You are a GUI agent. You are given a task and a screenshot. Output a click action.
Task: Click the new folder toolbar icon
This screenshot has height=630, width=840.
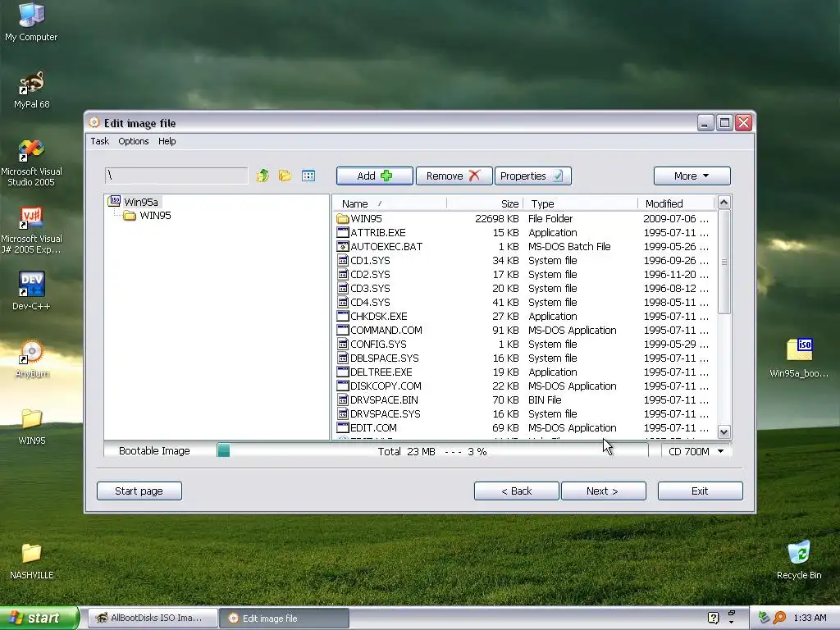285,176
